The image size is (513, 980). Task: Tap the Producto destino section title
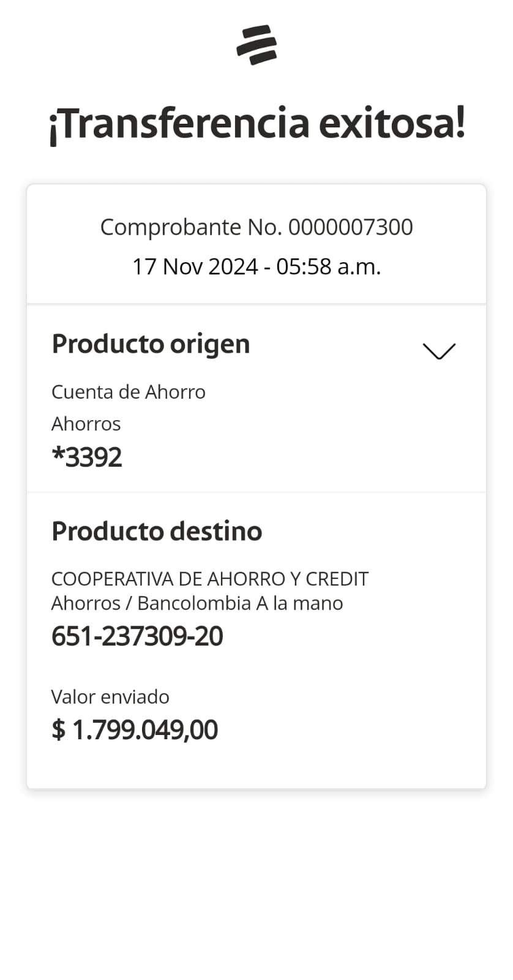coord(157,531)
